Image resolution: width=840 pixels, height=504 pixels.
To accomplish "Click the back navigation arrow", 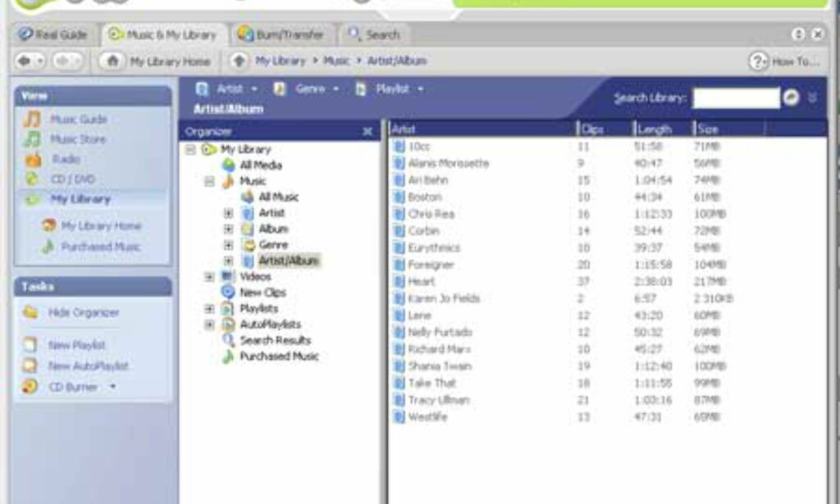I will (24, 61).
